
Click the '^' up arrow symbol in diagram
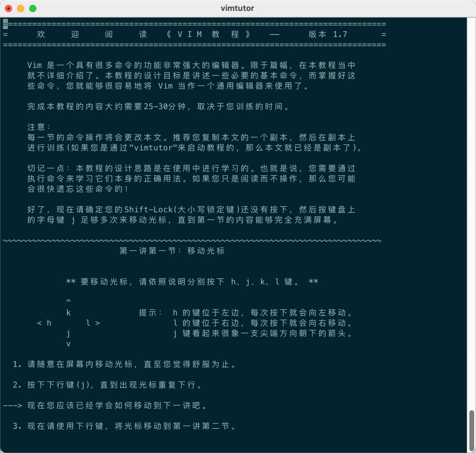69,301
